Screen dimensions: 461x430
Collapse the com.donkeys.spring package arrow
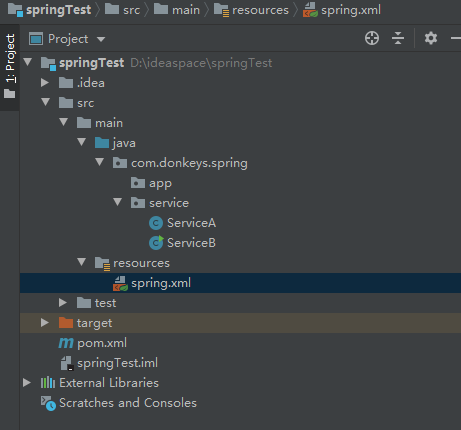(x=100, y=162)
